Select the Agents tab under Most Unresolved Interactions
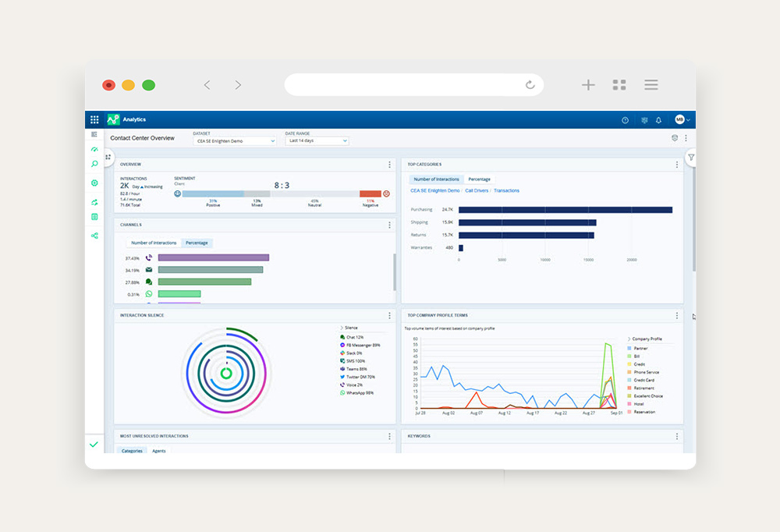Viewport: 780px width, 532px height. [157, 451]
